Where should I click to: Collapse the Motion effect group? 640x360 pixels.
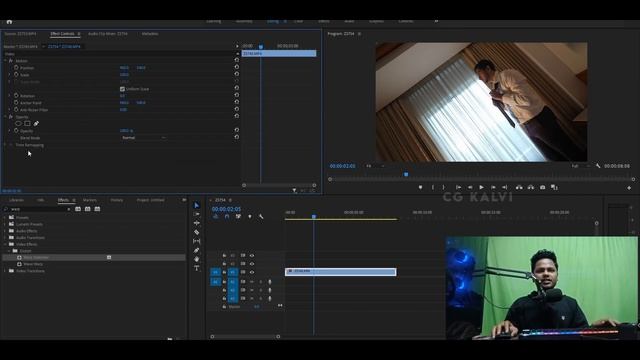5,61
